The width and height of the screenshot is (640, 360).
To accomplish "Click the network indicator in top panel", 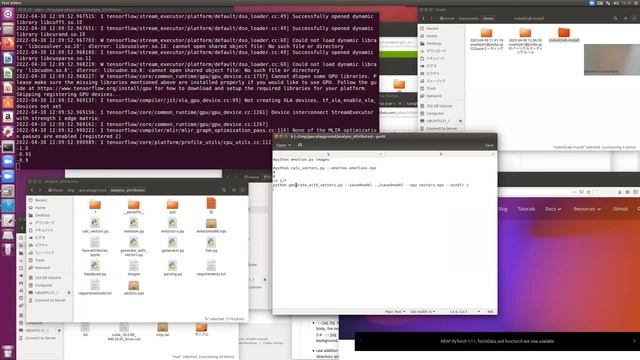I will [608, 3].
